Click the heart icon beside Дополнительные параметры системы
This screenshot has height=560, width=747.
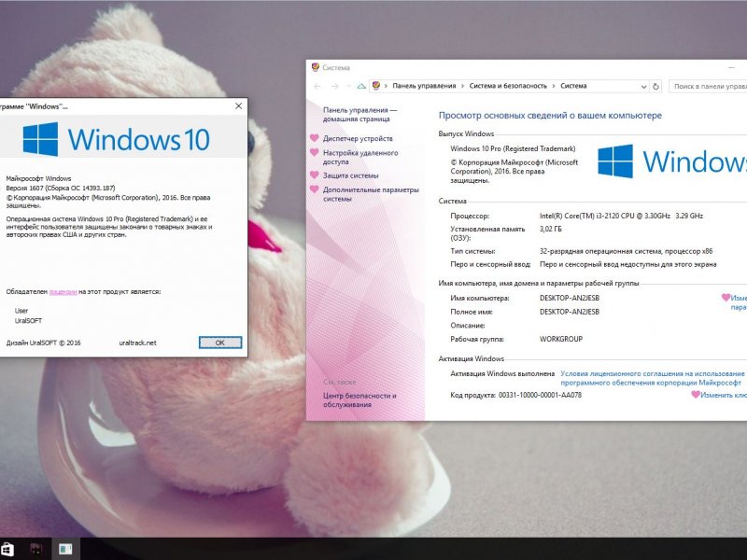tap(315, 189)
